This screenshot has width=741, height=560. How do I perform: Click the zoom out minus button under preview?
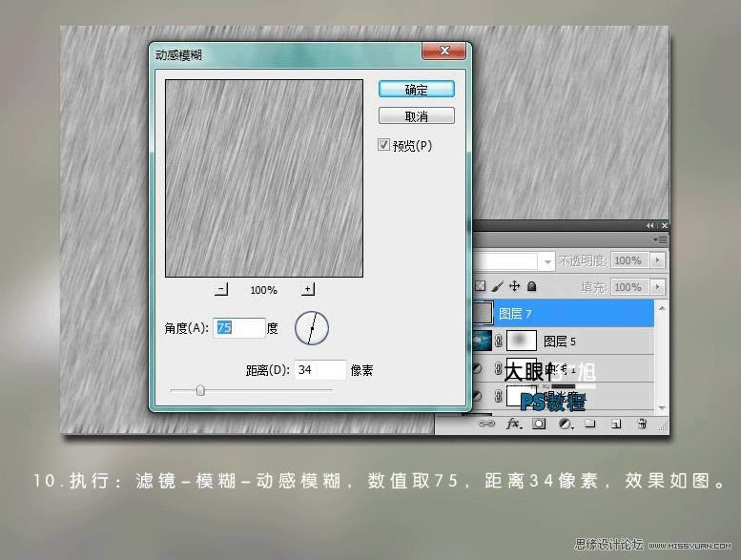point(222,289)
